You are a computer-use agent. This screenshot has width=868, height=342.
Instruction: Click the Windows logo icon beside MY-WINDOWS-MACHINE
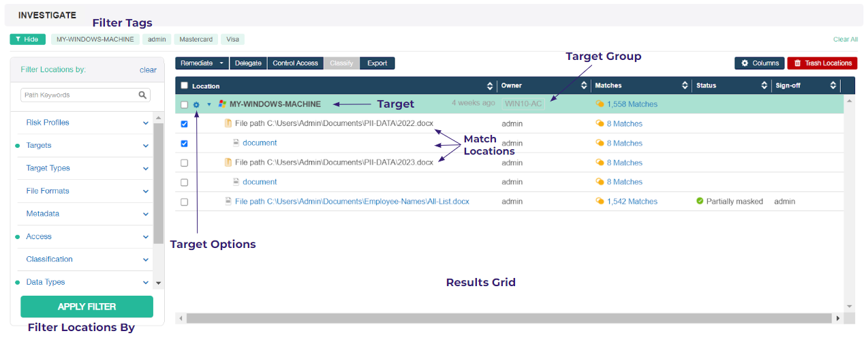222,104
